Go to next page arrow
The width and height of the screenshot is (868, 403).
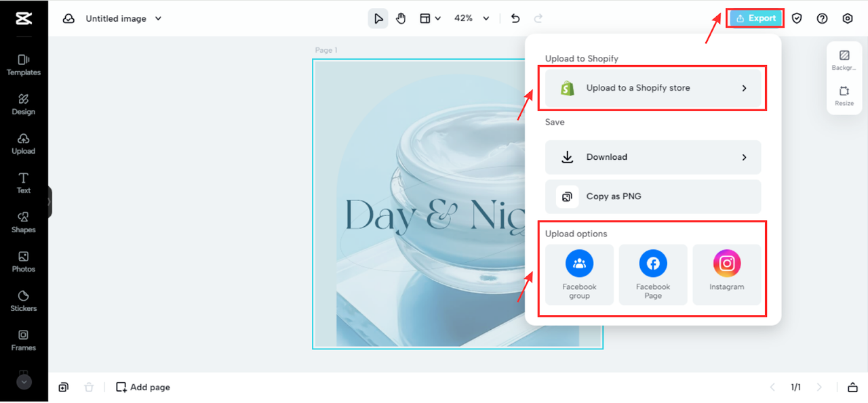[819, 387]
